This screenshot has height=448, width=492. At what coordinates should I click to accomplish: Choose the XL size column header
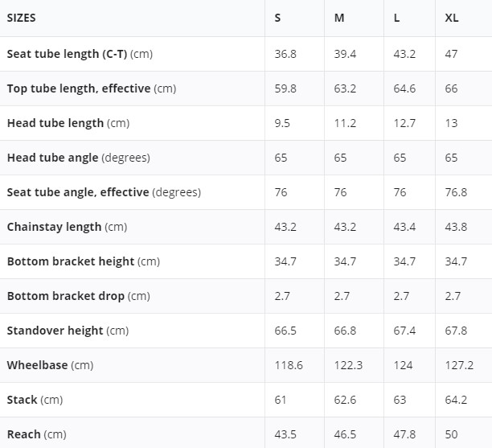(452, 18)
